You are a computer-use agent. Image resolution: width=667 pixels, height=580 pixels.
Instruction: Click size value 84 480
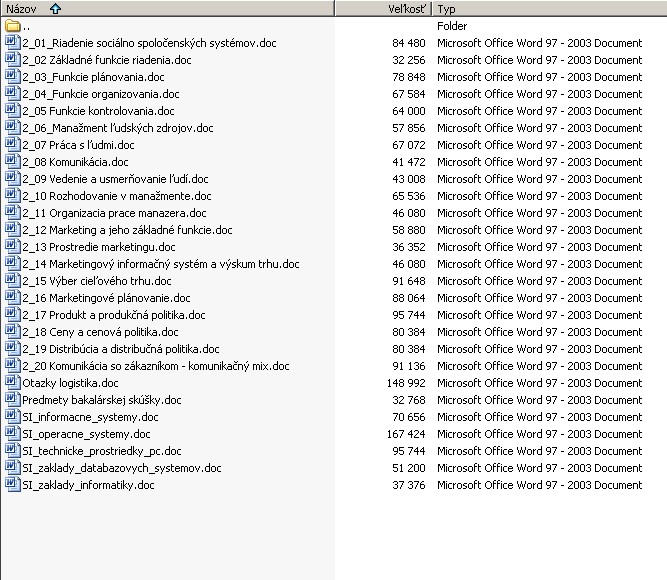(409, 43)
